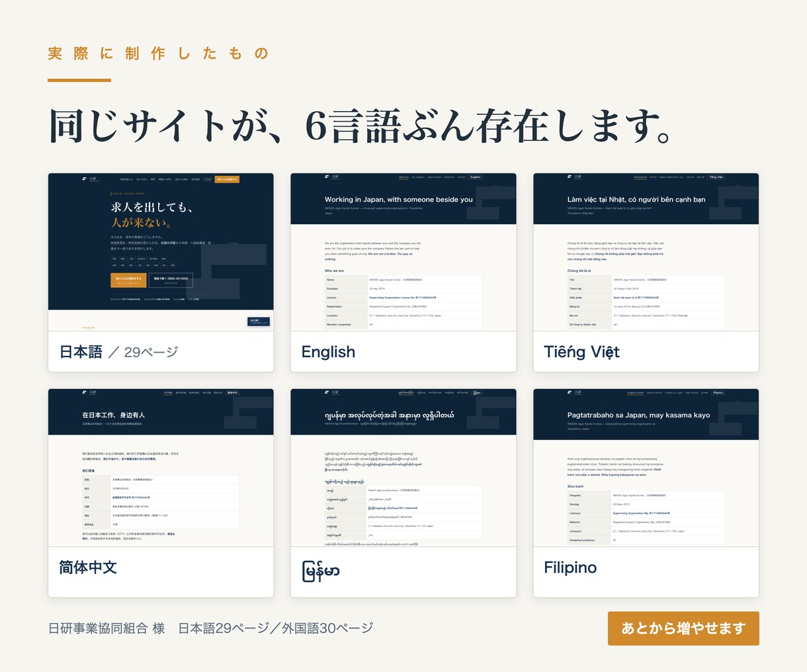The height and width of the screenshot is (672, 807).
Task: Click the မြန်မာ card label
Action: pyautogui.click(x=321, y=570)
